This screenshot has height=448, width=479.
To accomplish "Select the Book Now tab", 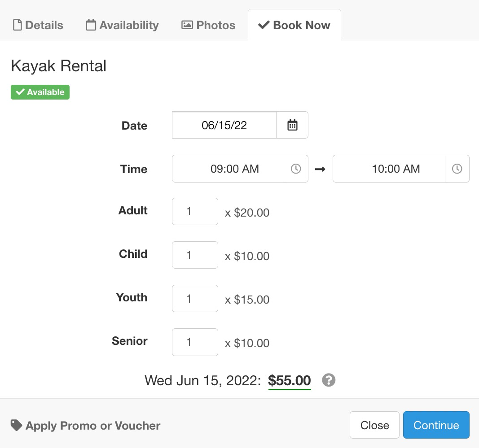I will pos(294,25).
